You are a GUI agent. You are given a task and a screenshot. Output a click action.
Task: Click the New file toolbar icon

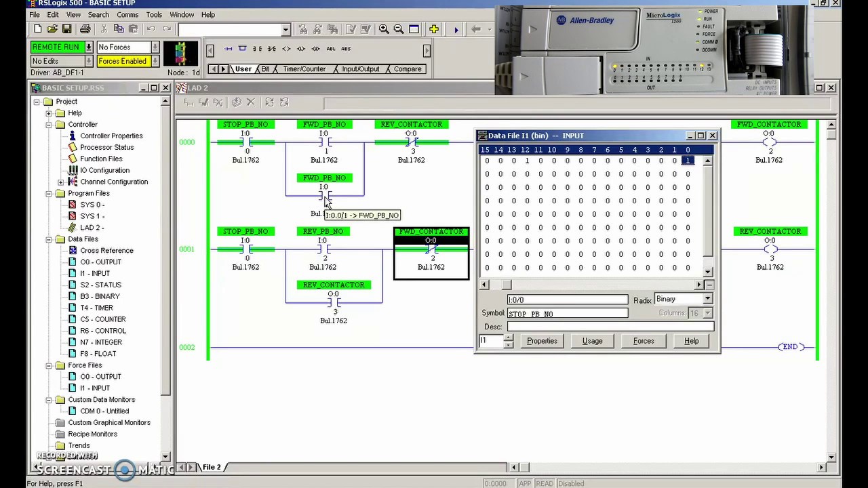pyautogui.click(x=38, y=29)
